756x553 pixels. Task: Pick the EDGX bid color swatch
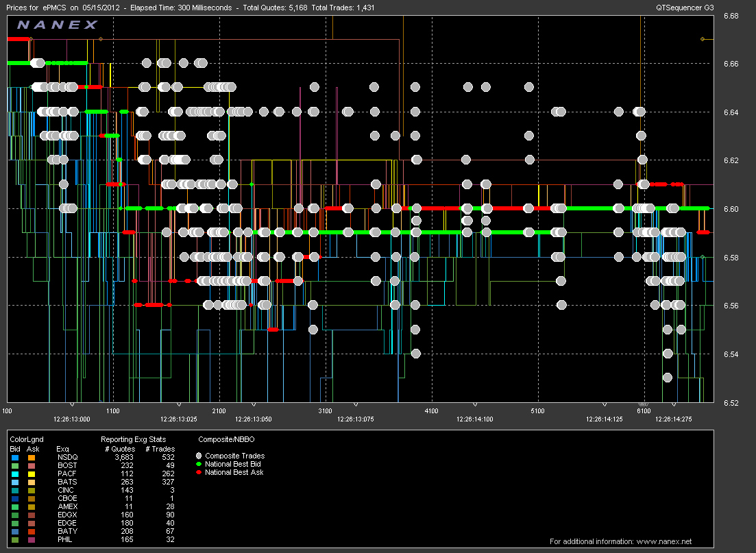pos(15,515)
